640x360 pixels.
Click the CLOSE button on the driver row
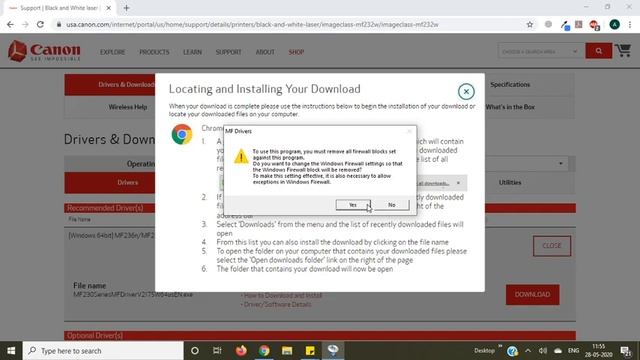pyautogui.click(x=551, y=246)
